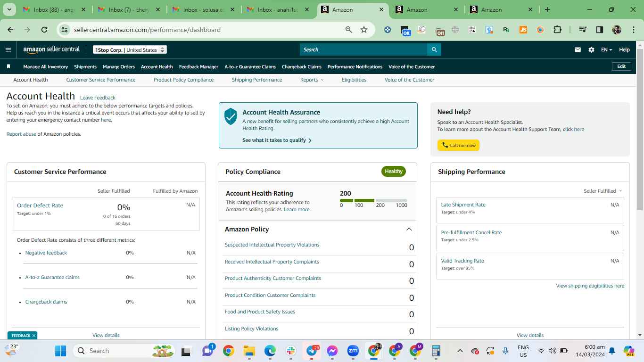Viewport: 644px width, 362px height.
Task: Open a new browser tab with plus button
Action: tap(547, 9)
